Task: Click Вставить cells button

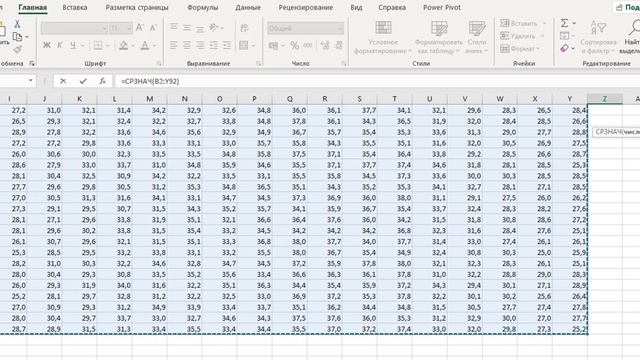Action: pyautogui.click(x=523, y=24)
